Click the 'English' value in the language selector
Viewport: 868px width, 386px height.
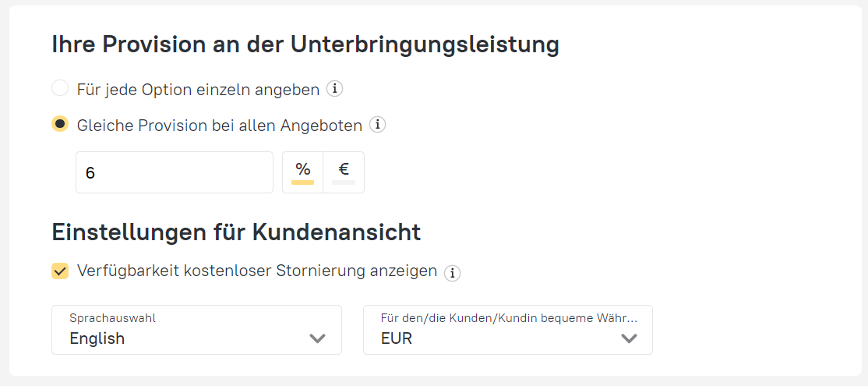97,338
